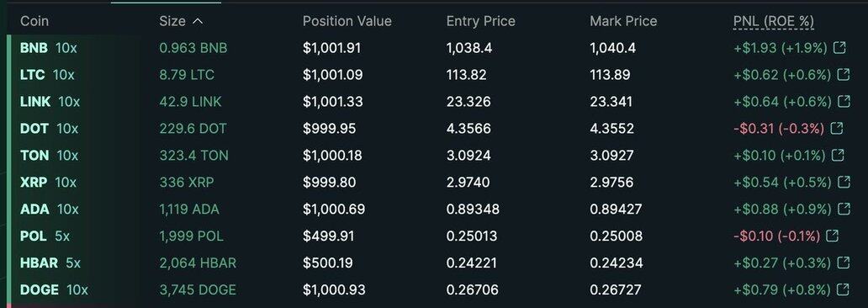
Task: Sort by Coin column header
Action: point(34,21)
